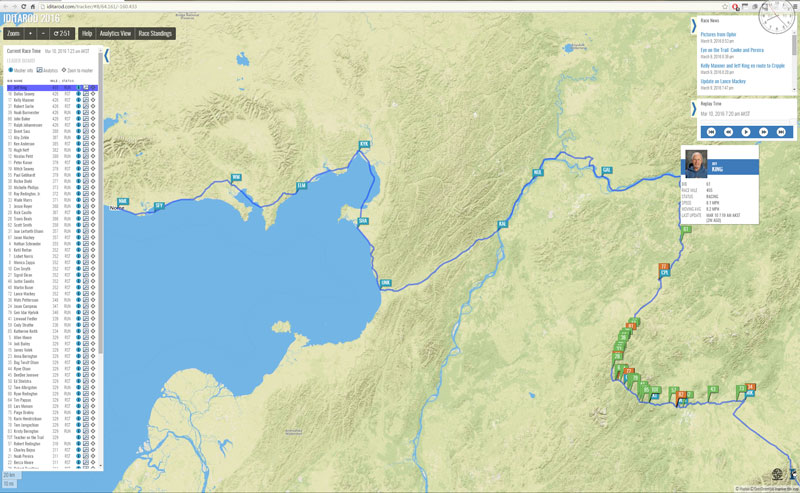Click the refresh countdown button
This screenshot has height=493, width=800.
(x=62, y=34)
